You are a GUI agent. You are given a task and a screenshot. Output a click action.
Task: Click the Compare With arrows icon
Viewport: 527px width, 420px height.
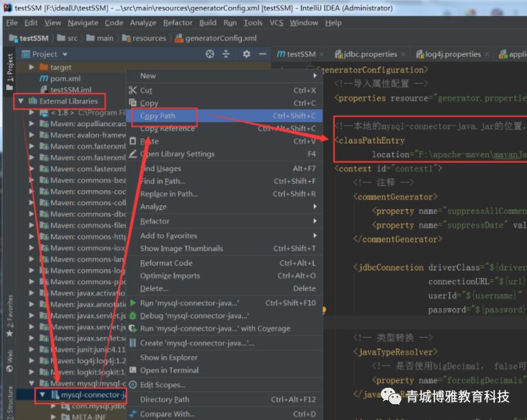(132, 414)
